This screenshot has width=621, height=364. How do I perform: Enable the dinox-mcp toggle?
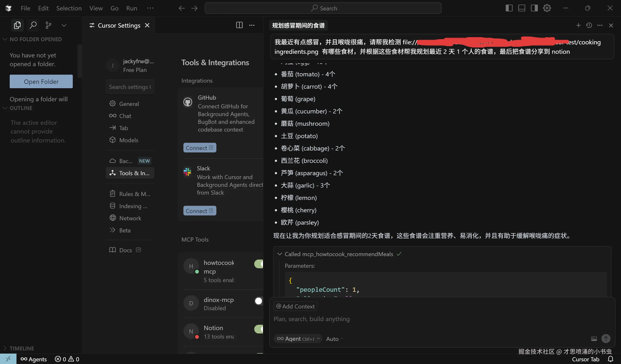click(259, 301)
